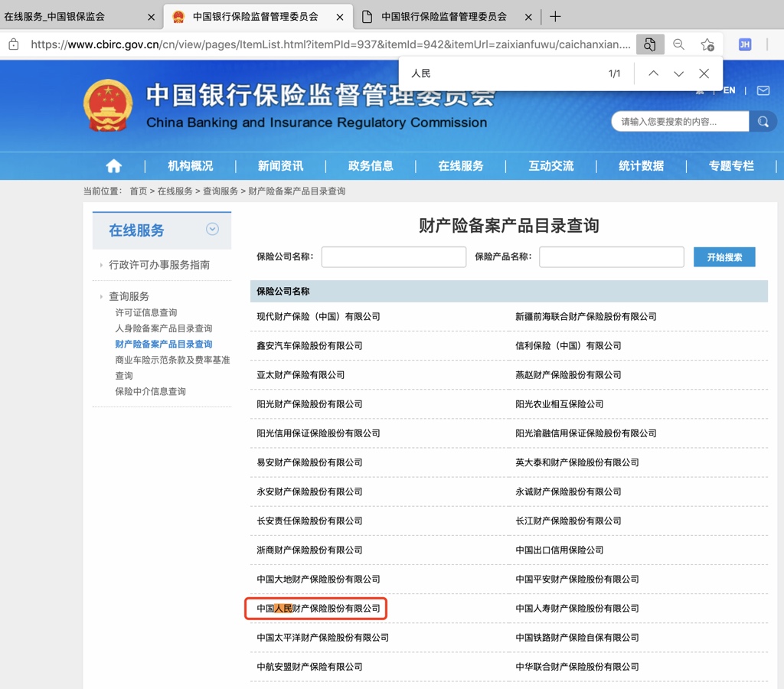Screen dimensions: 784x689
Task: Select 现代财产保险（中国）有限公司
Action: [x=318, y=316]
